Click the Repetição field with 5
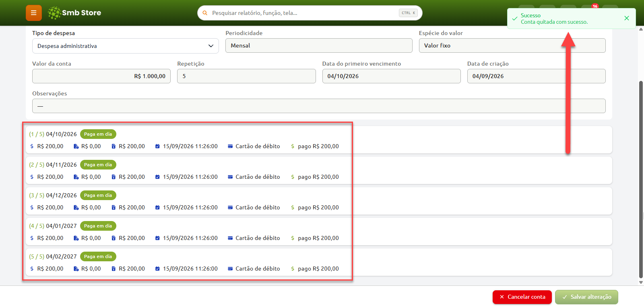Screen dimensions: 644x308 click(x=246, y=76)
